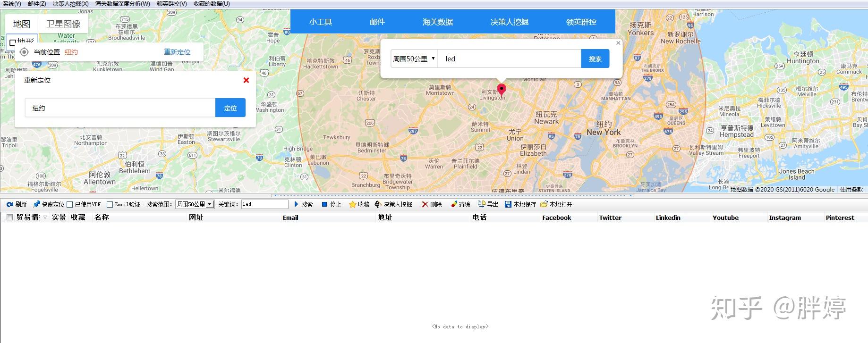Open the 海关数据深度分析(W) menu

[x=123, y=4]
